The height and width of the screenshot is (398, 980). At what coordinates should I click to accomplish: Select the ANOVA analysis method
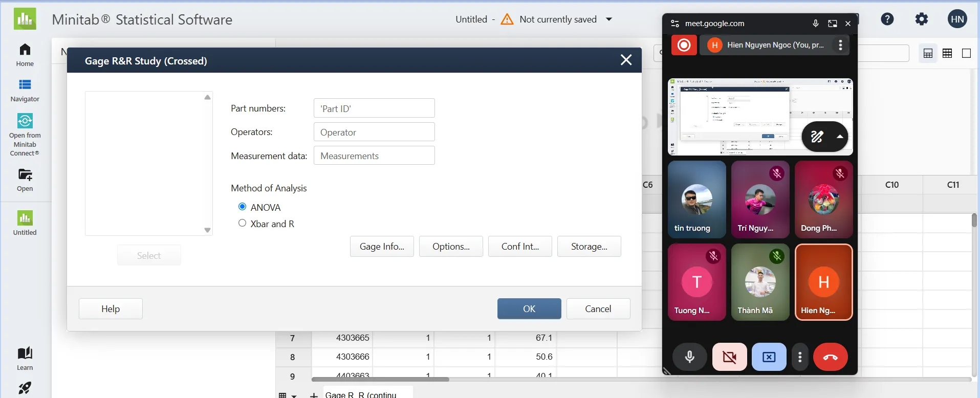[243, 207]
